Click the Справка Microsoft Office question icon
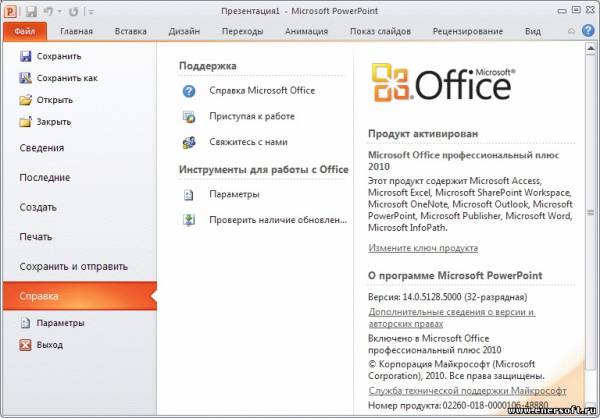The image size is (600, 418). pyautogui.click(x=189, y=91)
